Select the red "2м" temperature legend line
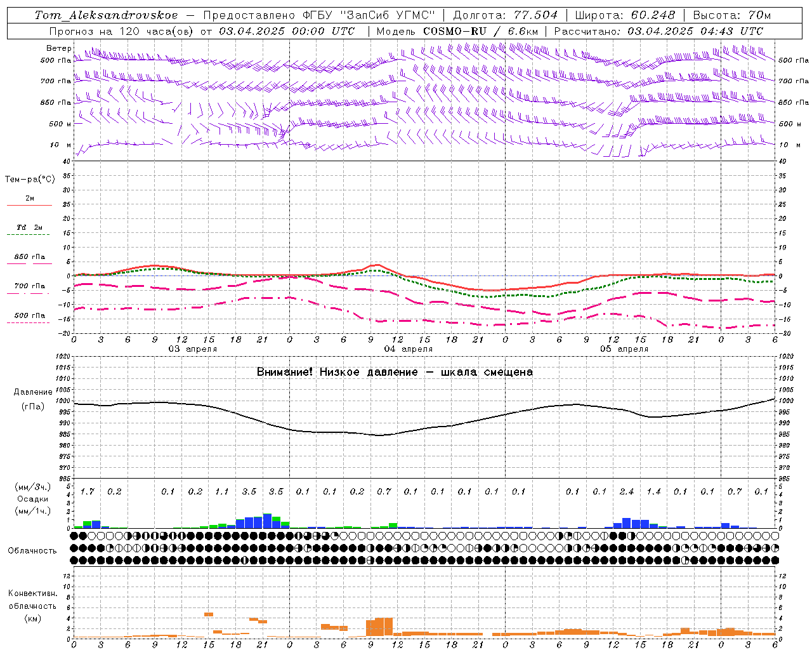This screenshot has height=650, width=812. pyautogui.click(x=29, y=205)
